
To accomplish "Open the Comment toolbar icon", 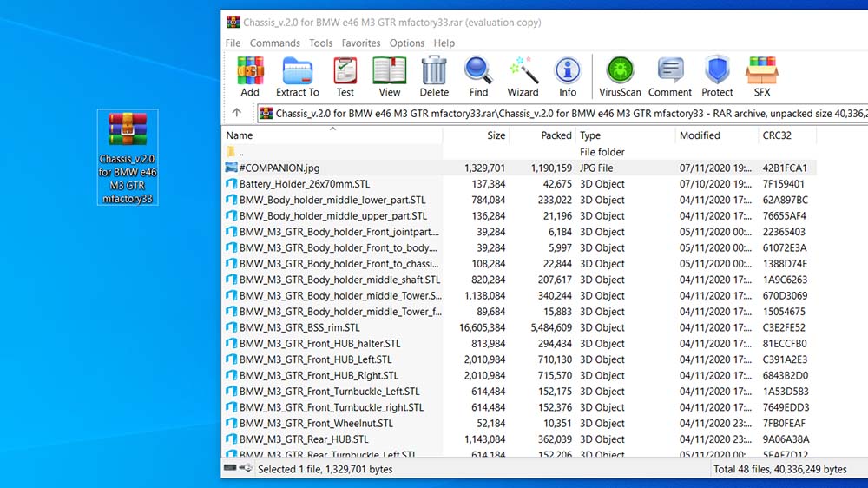I will (670, 76).
